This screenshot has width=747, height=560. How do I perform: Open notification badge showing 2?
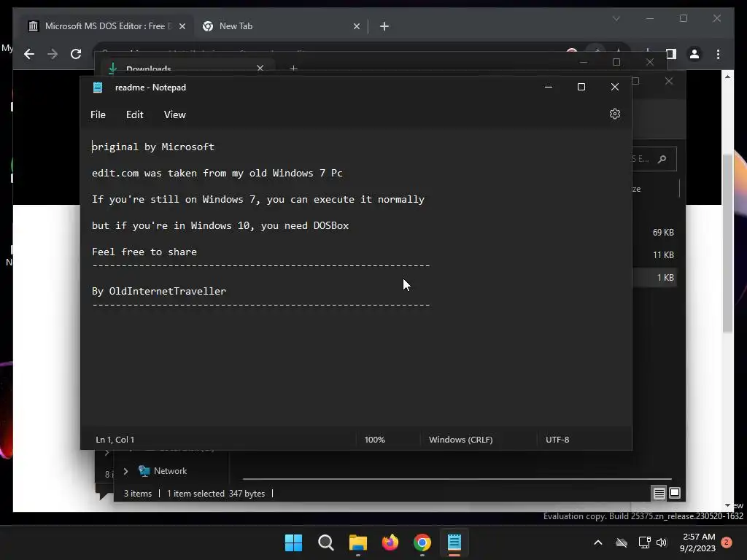click(727, 542)
